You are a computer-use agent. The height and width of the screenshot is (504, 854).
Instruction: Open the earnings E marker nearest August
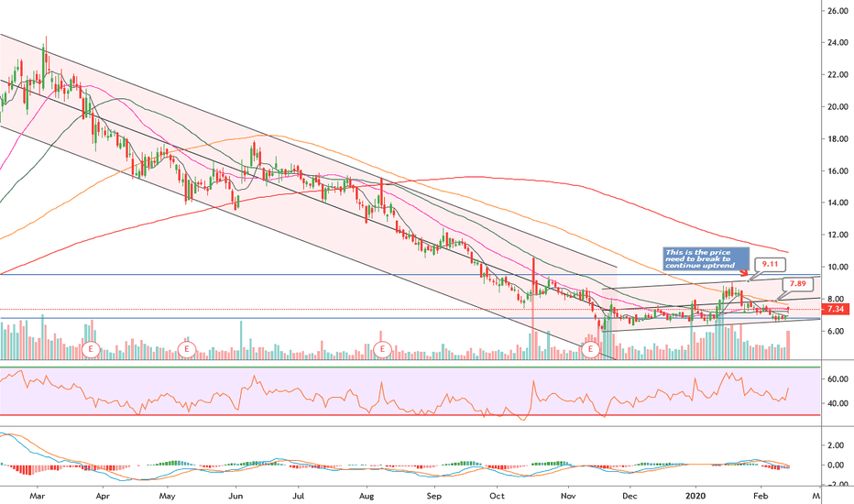coord(383,349)
